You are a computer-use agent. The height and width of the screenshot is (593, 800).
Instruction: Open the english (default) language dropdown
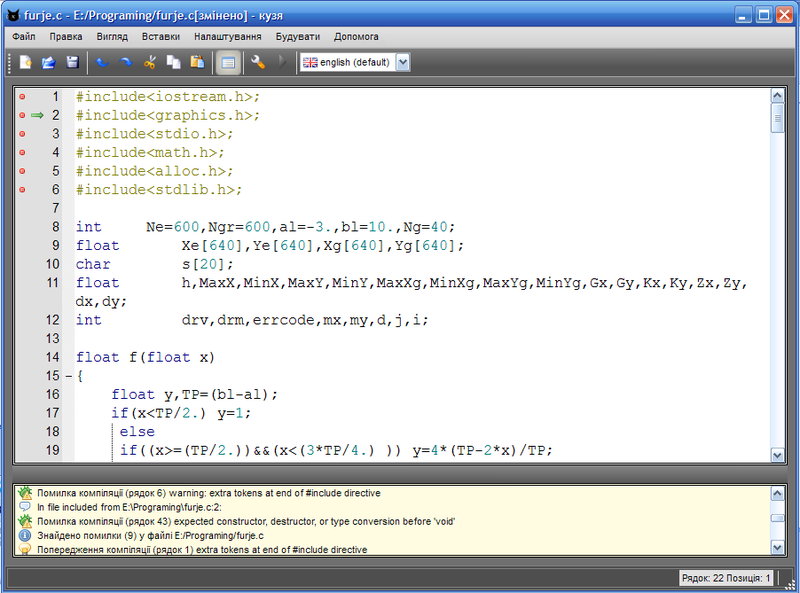[403, 62]
